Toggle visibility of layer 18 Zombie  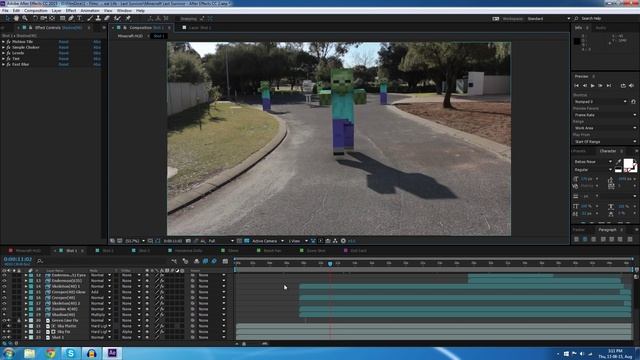tap(4, 309)
